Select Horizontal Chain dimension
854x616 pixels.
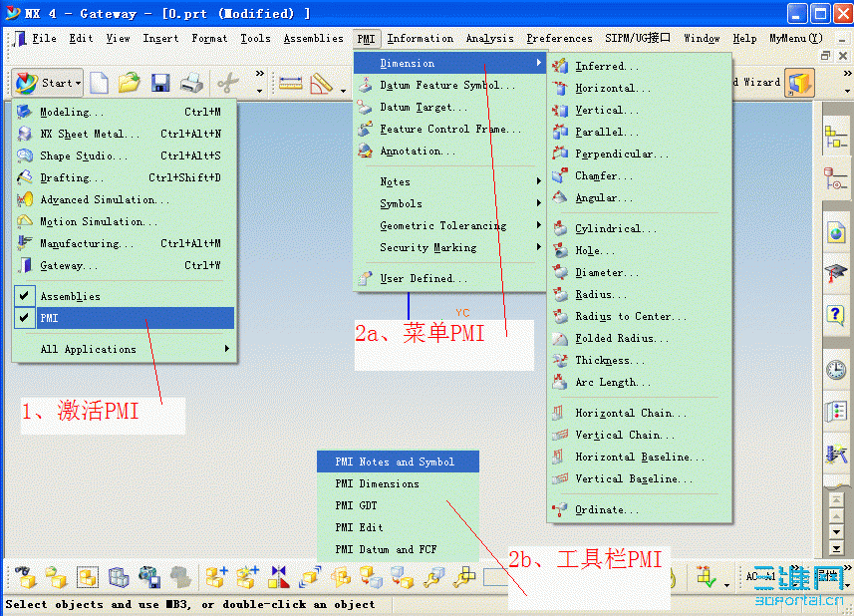click(640, 413)
